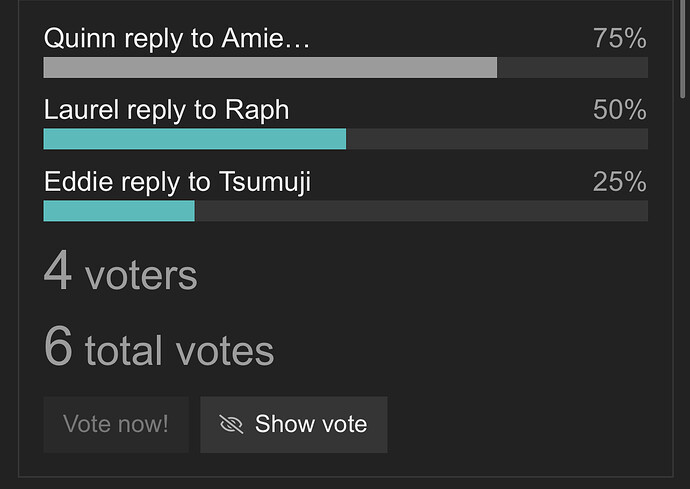Click the 25% percentage label
Image resolution: width=690 pixels, height=489 pixels.
click(620, 181)
